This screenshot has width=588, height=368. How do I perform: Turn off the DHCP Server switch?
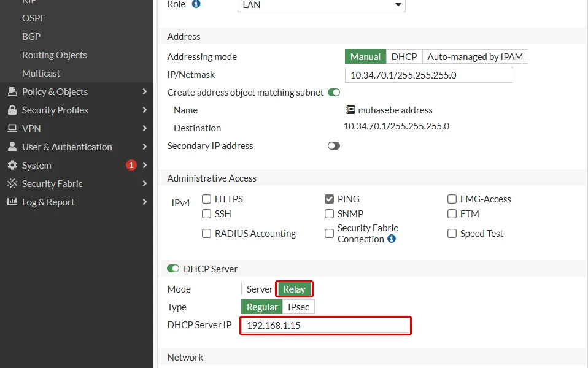pyautogui.click(x=173, y=268)
